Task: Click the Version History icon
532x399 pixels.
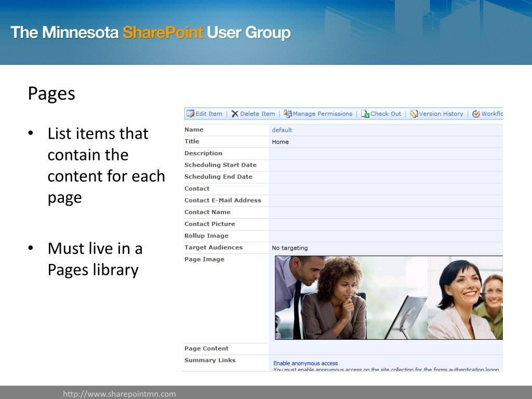Action: [414, 114]
